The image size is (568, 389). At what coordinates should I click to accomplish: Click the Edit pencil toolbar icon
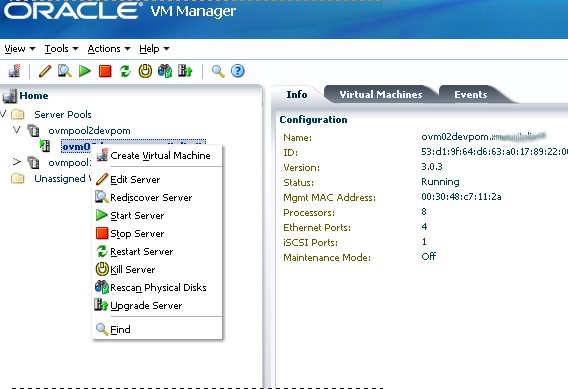(x=45, y=71)
